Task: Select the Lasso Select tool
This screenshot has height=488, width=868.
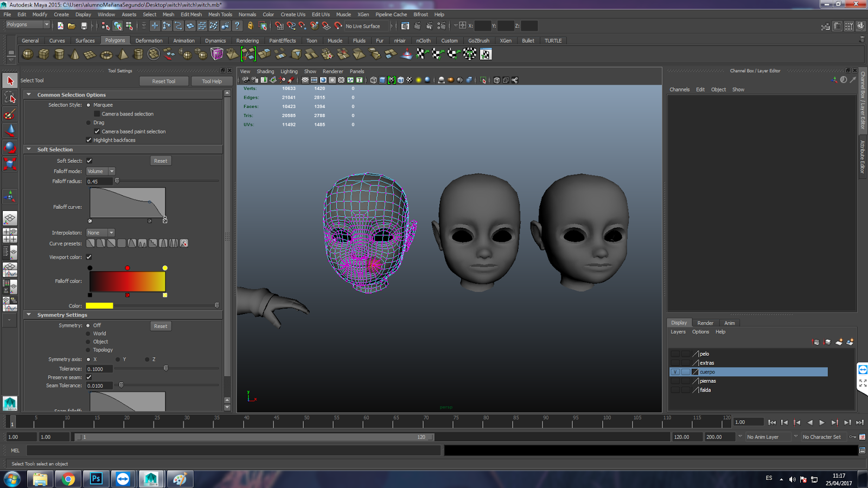Action: (10, 98)
